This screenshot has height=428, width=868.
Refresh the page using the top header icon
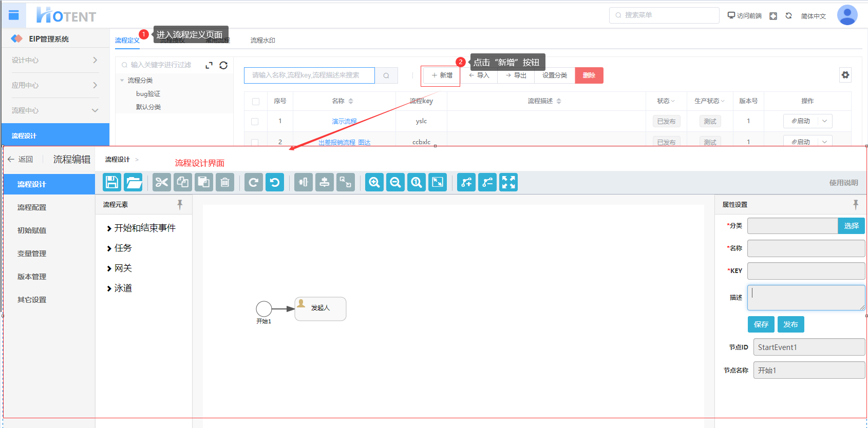[x=789, y=16]
